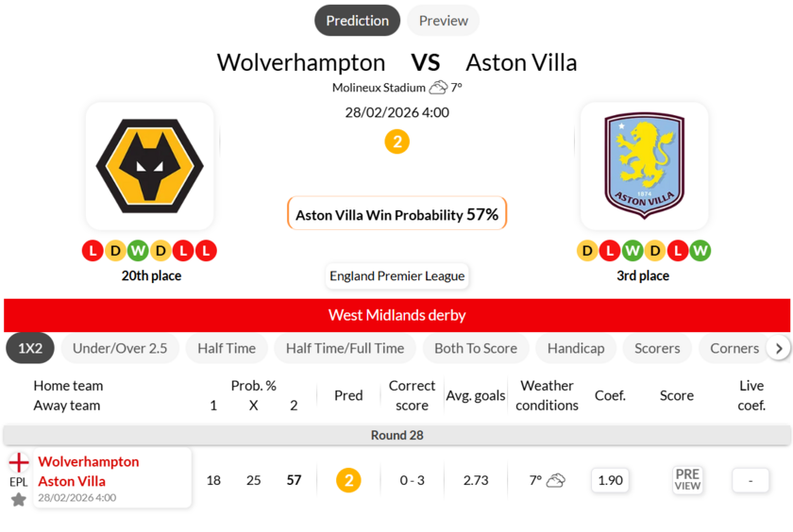Image resolution: width=793 pixels, height=532 pixels.
Task: Open the Under/Over 2.5 tab
Action: pos(120,348)
